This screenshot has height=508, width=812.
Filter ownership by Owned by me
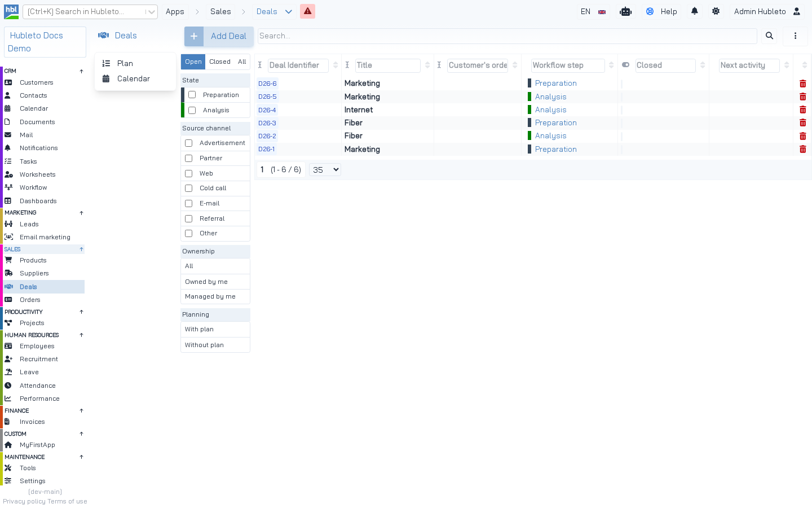point(215,282)
